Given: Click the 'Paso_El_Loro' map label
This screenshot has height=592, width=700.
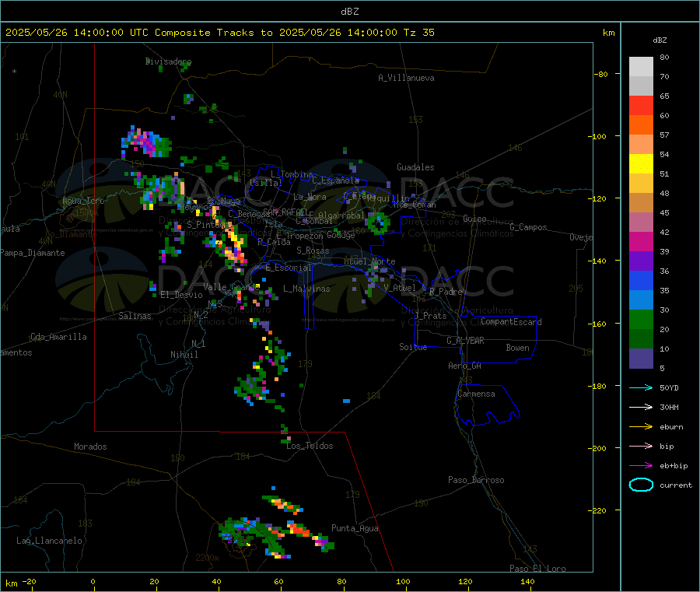Looking at the screenshot, I should tap(537, 569).
